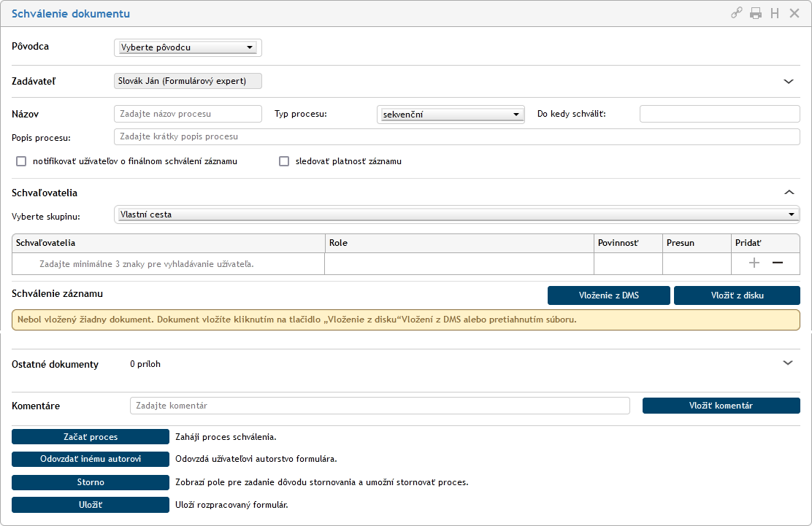Click the plus icon to add approver
Image resolution: width=812 pixels, height=526 pixels.
coord(755,263)
